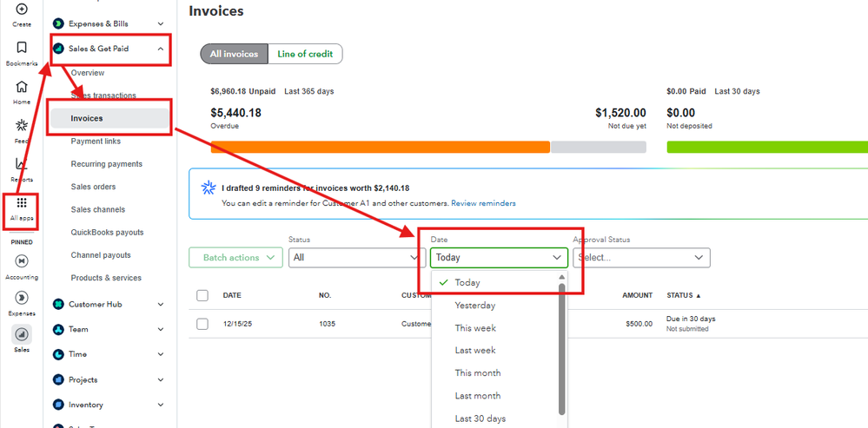The height and width of the screenshot is (428, 868).
Task: Open pinned Accounting icon
Action: point(22,261)
